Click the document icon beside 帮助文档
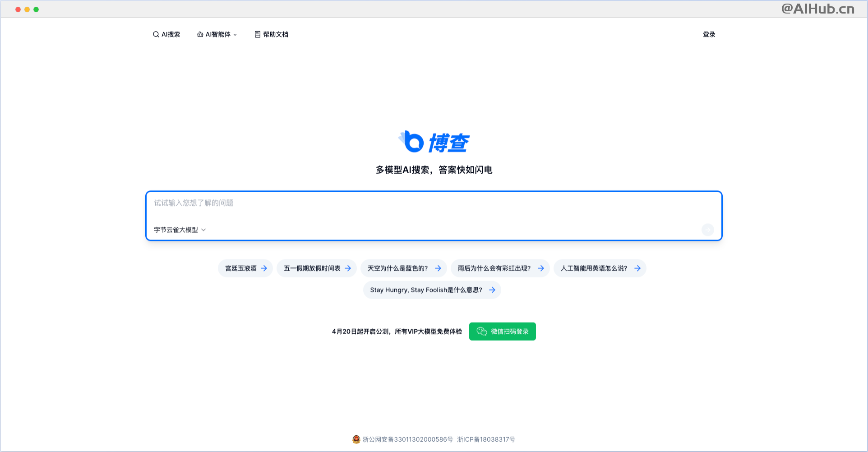 [258, 34]
